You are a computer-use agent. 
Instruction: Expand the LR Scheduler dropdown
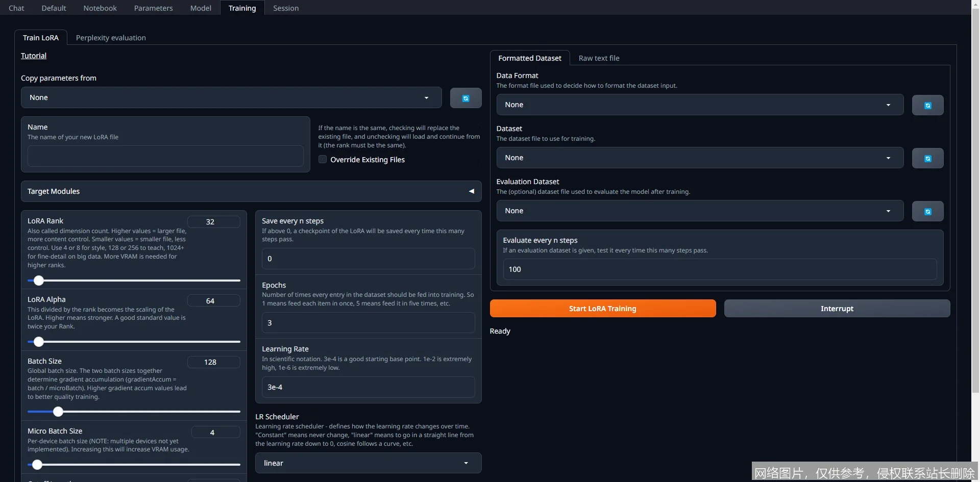pos(367,463)
